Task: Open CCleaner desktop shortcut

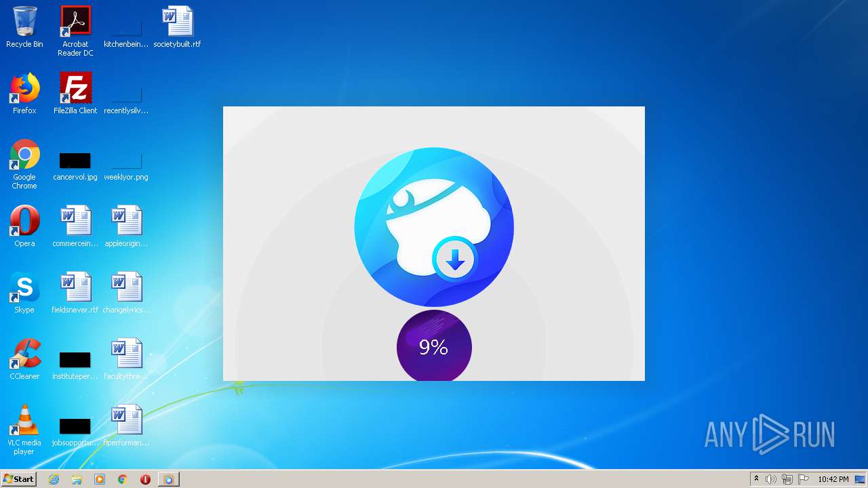Action: point(24,359)
